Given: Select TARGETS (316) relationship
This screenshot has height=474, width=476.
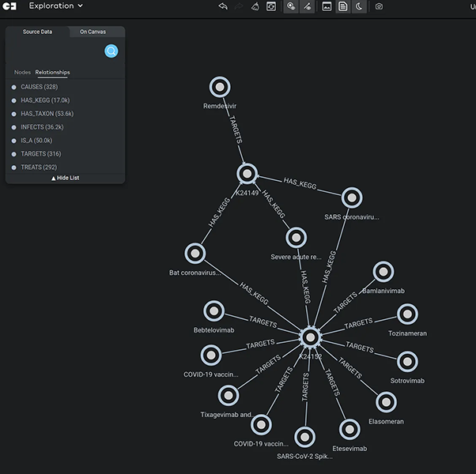Looking at the screenshot, I should coord(41,154).
